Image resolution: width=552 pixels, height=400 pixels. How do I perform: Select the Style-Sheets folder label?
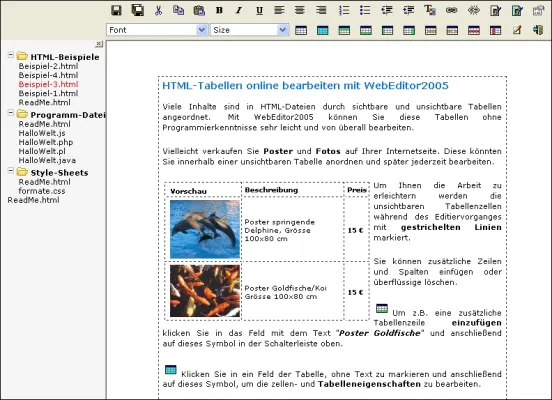coord(59,173)
